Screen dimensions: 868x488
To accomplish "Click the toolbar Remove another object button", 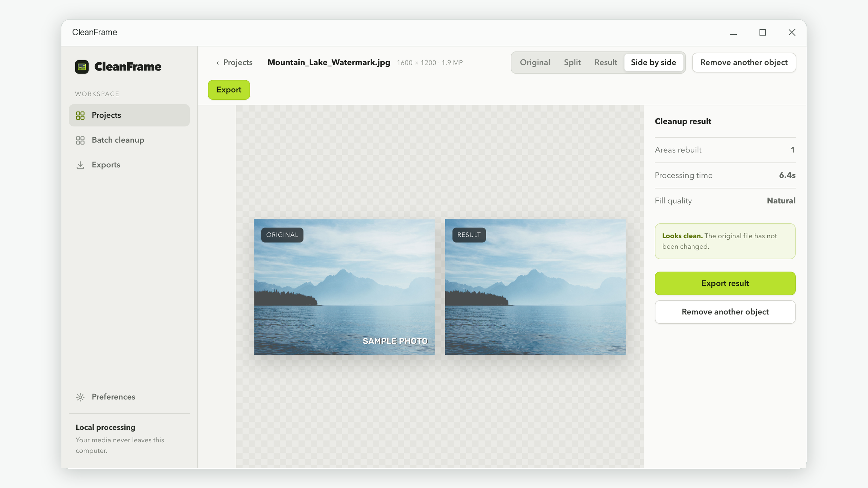I will tap(744, 62).
